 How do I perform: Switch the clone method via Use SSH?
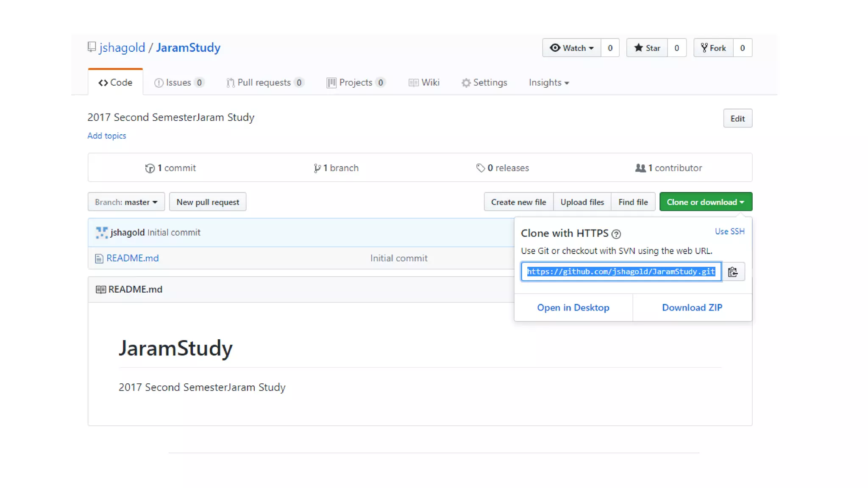pyautogui.click(x=729, y=231)
